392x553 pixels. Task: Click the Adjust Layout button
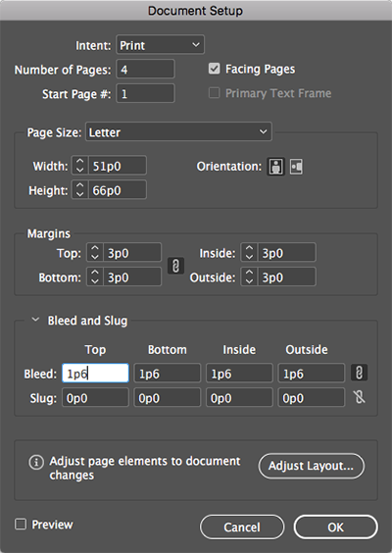(x=312, y=466)
